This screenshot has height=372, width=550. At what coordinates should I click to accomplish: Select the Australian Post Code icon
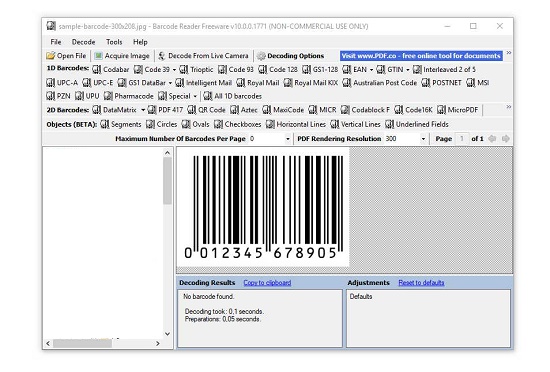click(x=347, y=83)
